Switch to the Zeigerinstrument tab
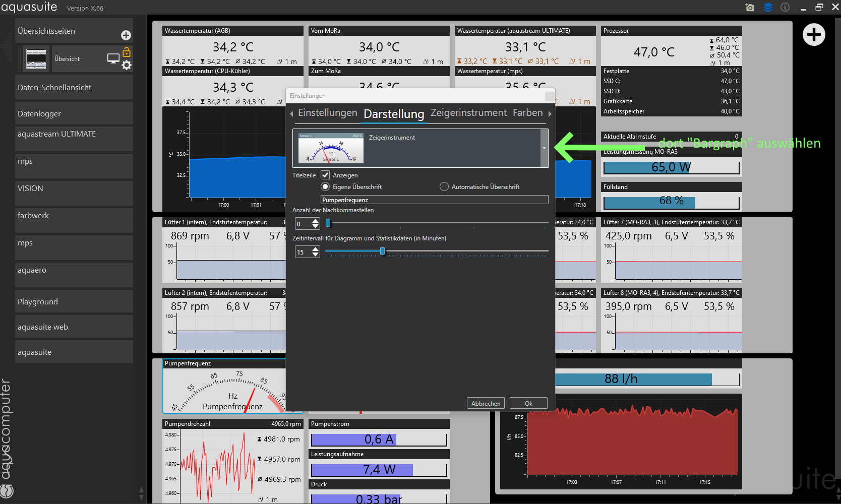The width and height of the screenshot is (841, 504). (468, 113)
